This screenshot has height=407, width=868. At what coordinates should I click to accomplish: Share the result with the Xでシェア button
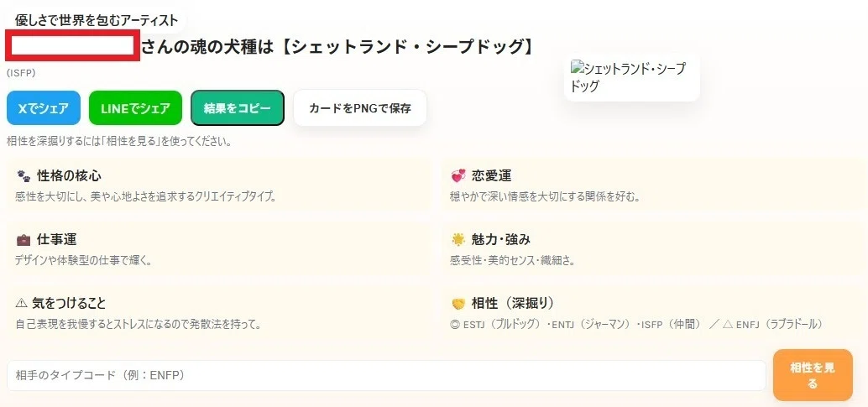click(x=44, y=108)
